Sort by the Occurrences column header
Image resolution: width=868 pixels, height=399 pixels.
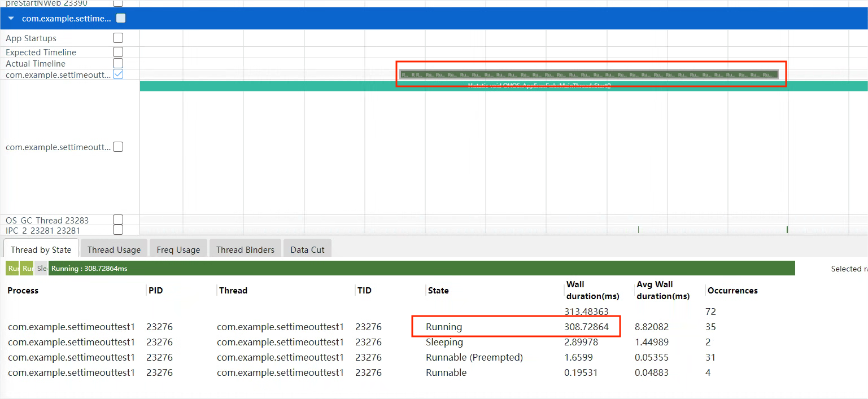coord(732,290)
